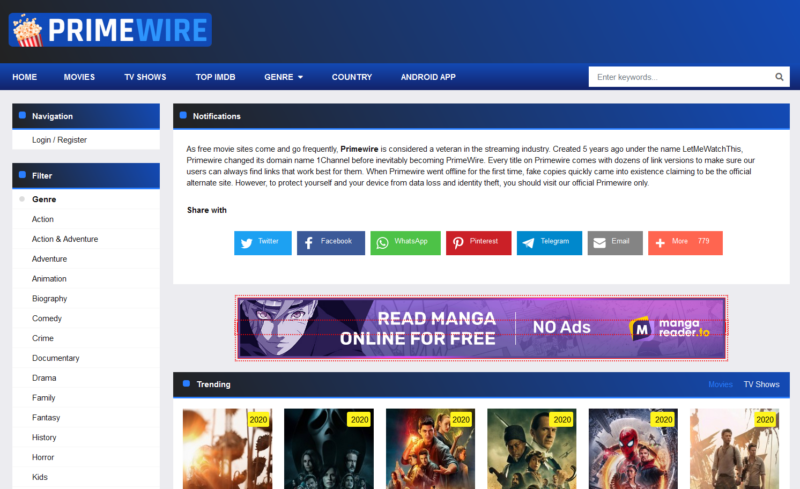Choose the Family genre filter
The height and width of the screenshot is (489, 800).
(43, 398)
